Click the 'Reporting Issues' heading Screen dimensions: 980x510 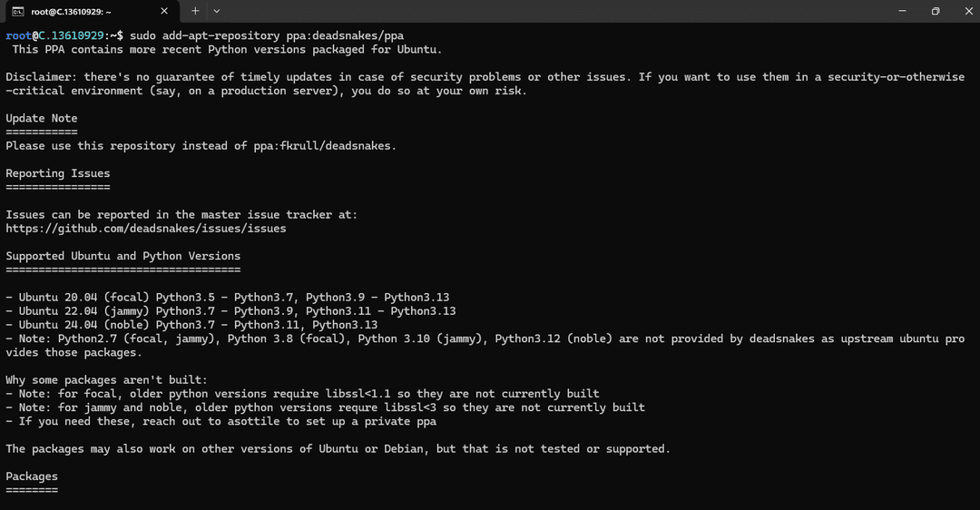point(58,173)
